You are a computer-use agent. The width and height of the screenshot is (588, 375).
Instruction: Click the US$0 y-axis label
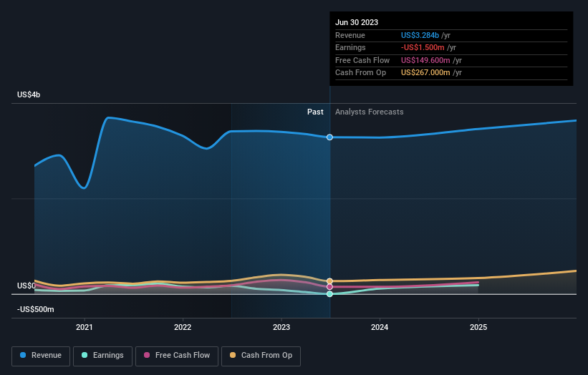coord(26,286)
